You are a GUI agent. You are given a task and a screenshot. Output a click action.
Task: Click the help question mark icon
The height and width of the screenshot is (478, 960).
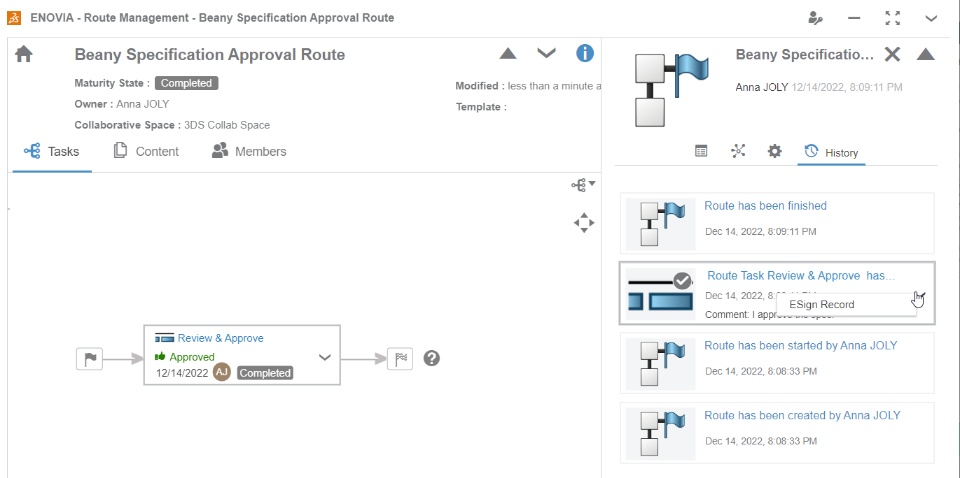pos(432,358)
